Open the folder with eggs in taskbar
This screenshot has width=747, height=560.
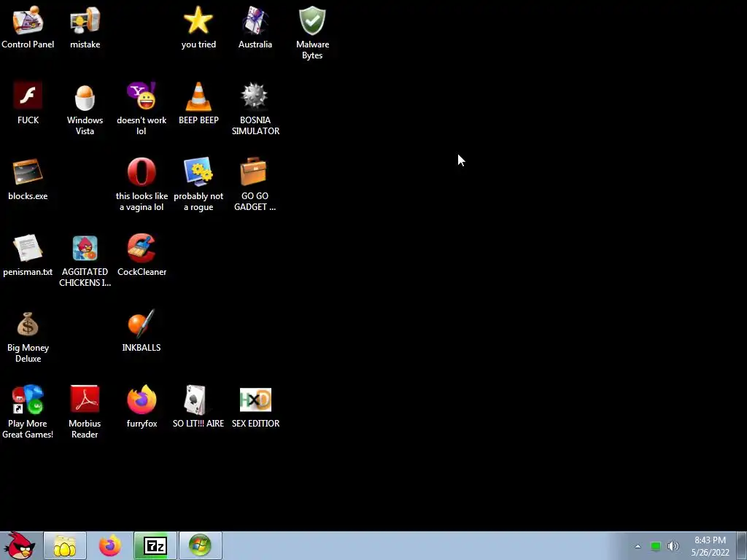(x=65, y=545)
